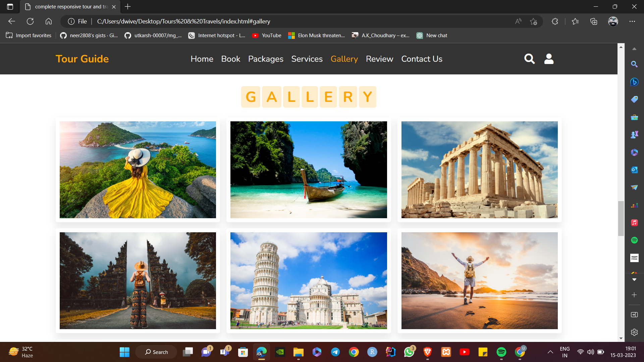The image size is (644, 362).
Task: Click the Bing chat icon in sidebar
Action: point(634,82)
